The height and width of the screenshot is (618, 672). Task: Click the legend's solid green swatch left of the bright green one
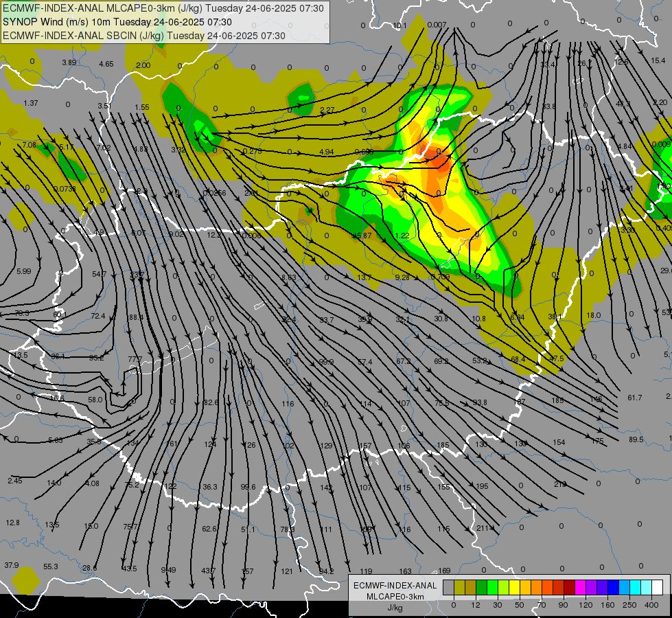click(482, 587)
